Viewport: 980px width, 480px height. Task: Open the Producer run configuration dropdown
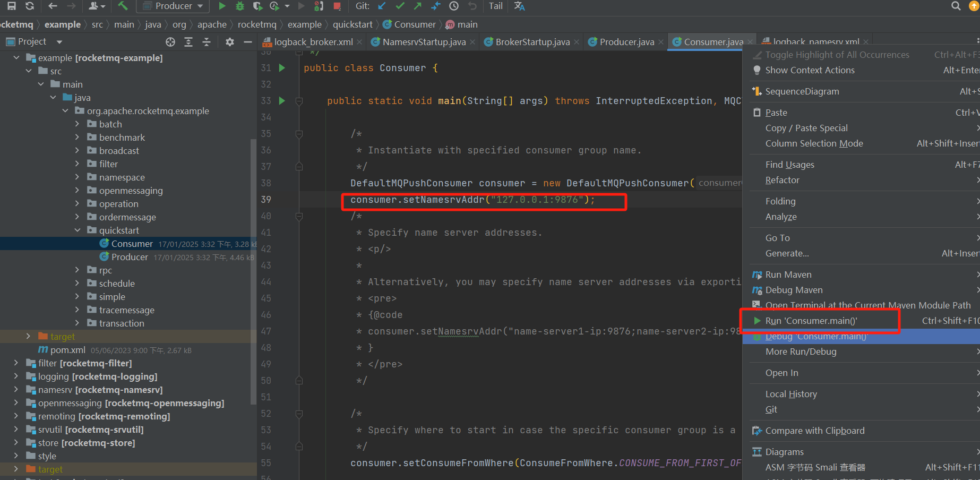(x=173, y=6)
